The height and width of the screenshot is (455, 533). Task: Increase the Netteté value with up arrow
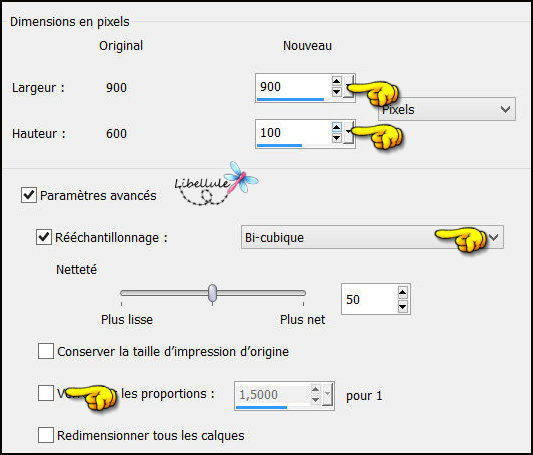tap(402, 293)
